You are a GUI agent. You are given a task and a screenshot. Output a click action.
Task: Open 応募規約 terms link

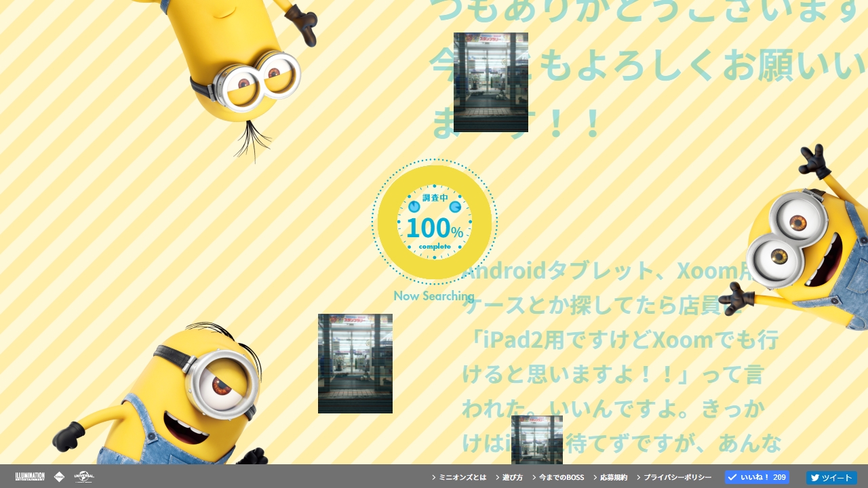click(x=610, y=477)
